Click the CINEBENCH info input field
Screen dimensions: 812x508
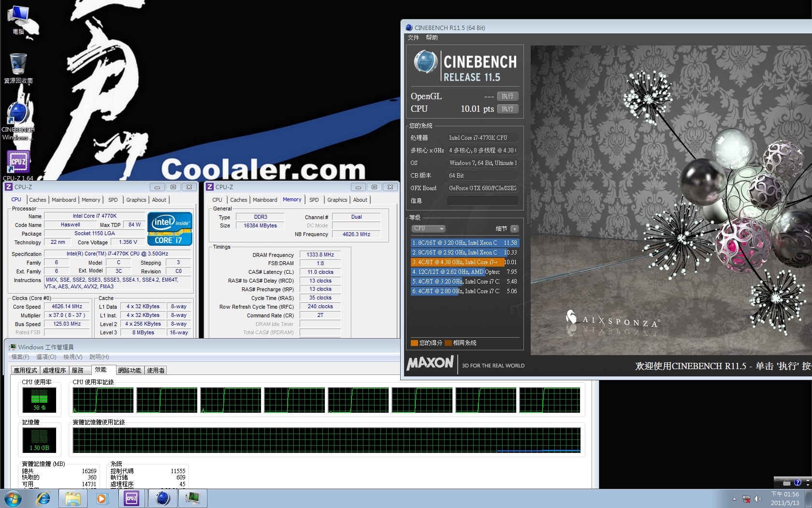coord(482,200)
